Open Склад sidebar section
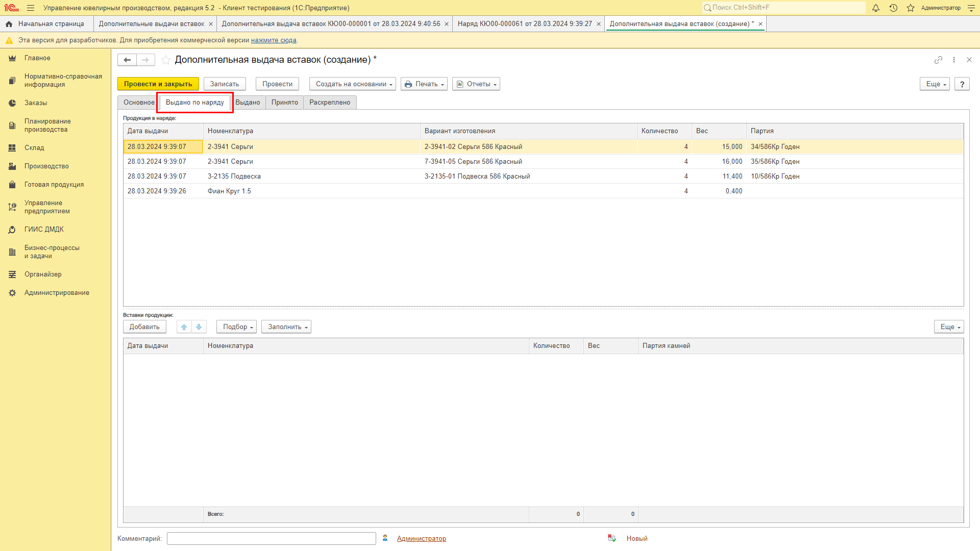 point(34,148)
